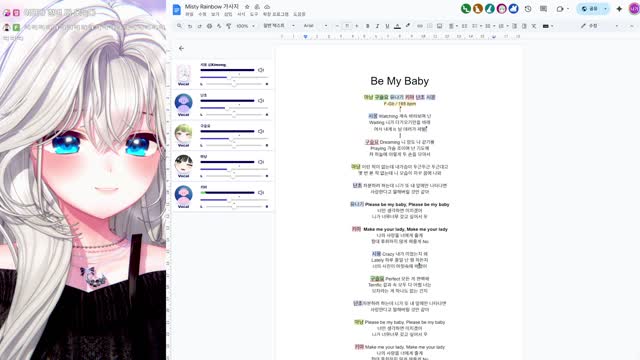This screenshot has height=360, width=640.
Task: Mute the green-haired avatar vocal track
Action: pyautogui.click(x=261, y=131)
